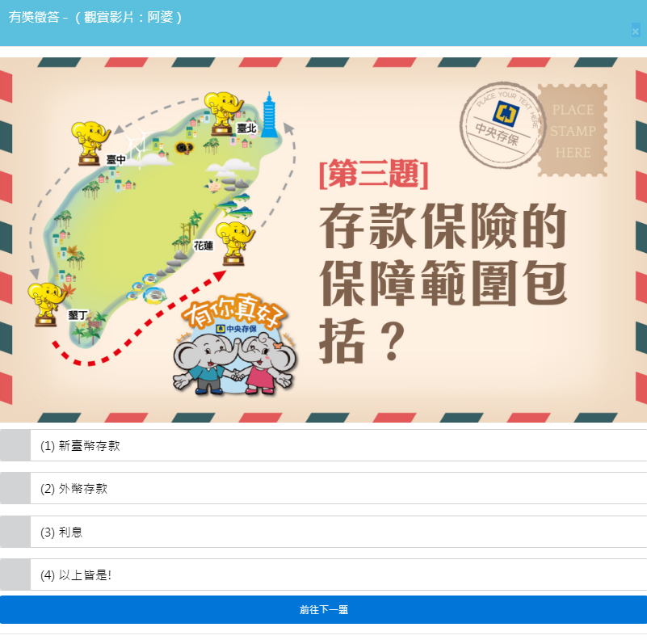Click the gray box beside 以上皆是!
This screenshot has width=647, height=644.
pos(15,575)
